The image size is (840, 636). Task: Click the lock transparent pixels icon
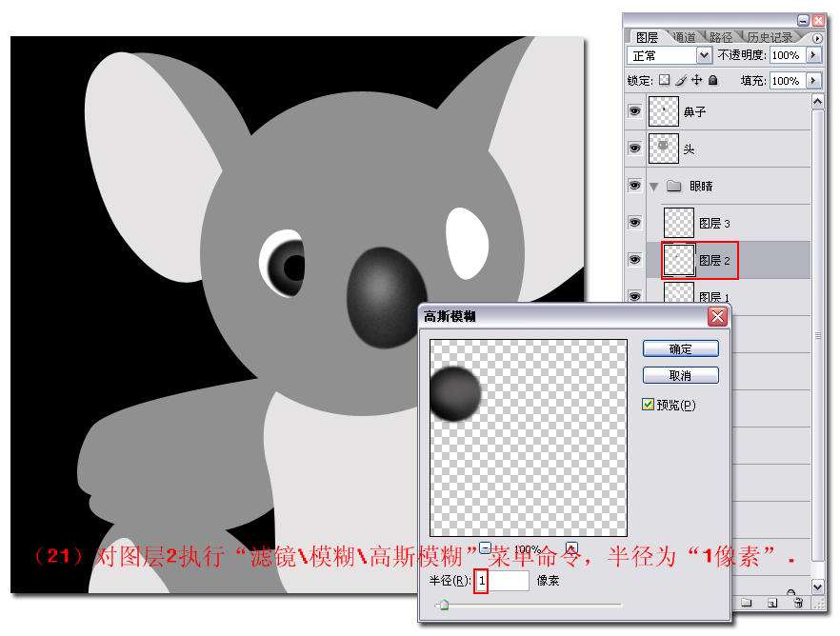coord(665,81)
